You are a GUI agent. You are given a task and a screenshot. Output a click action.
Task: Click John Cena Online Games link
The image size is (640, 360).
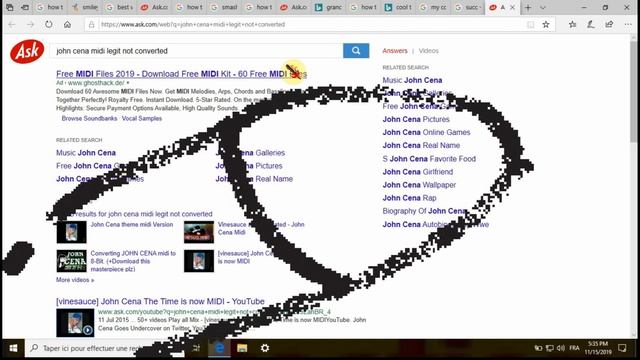click(426, 132)
